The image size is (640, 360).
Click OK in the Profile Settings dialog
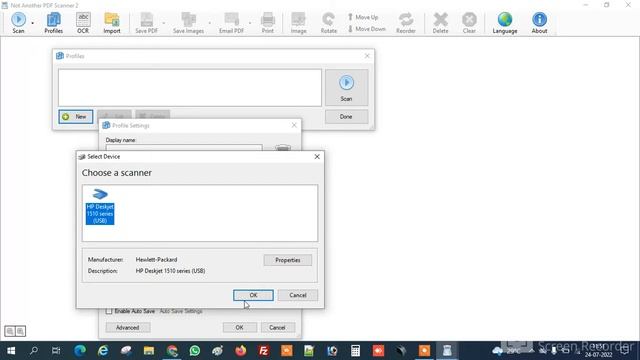click(240, 327)
